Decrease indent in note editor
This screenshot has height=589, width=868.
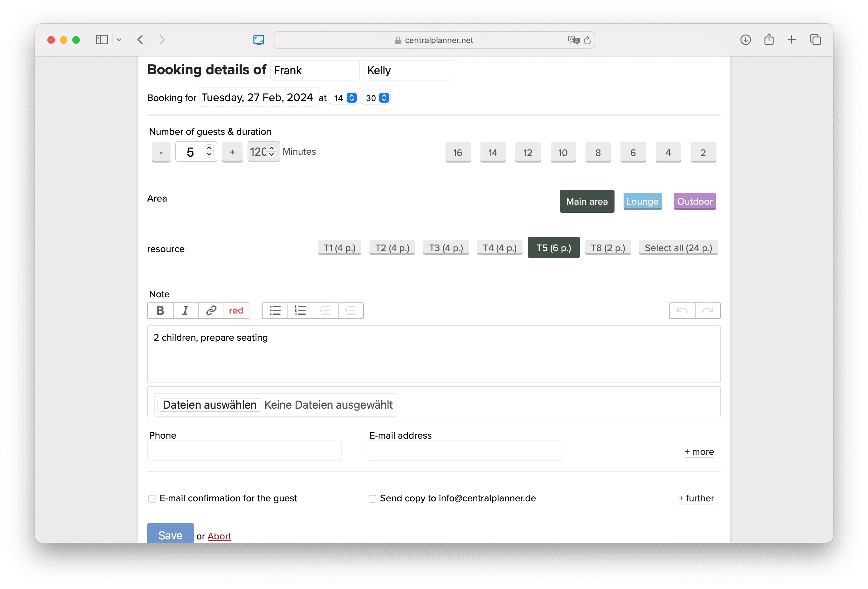tap(325, 311)
